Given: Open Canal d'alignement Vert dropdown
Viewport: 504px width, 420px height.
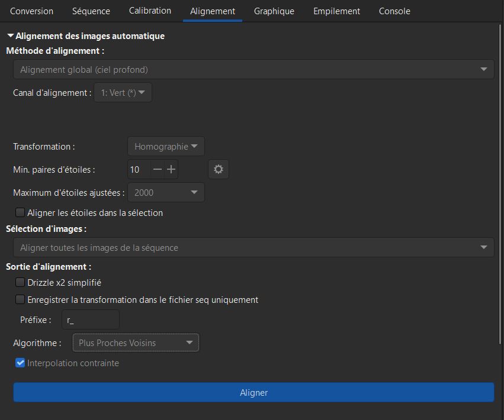Looking at the screenshot, I should tap(123, 92).
